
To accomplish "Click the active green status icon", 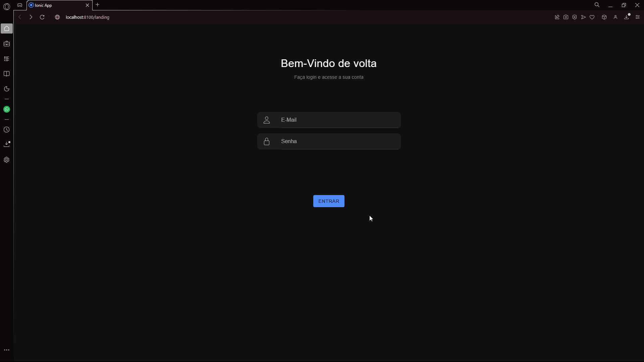I will tap(7, 109).
